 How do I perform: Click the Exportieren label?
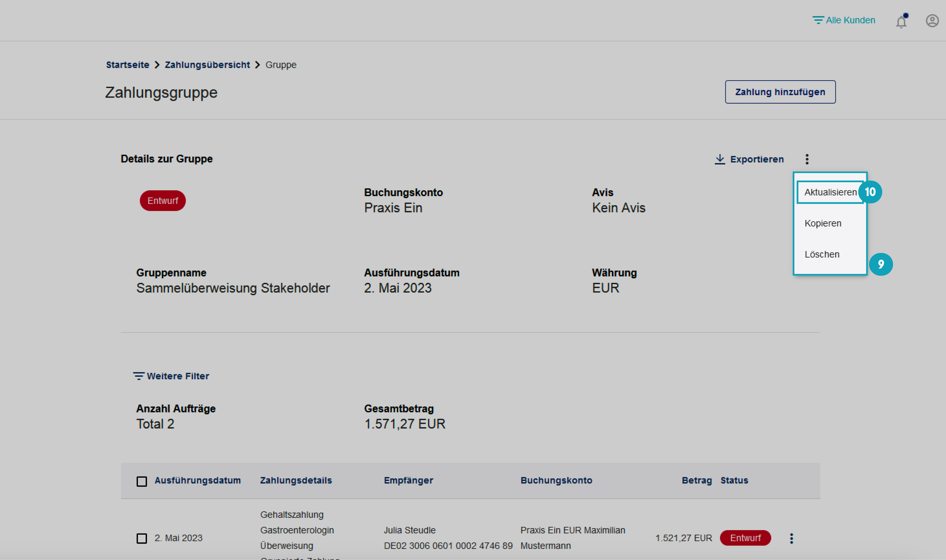(757, 159)
